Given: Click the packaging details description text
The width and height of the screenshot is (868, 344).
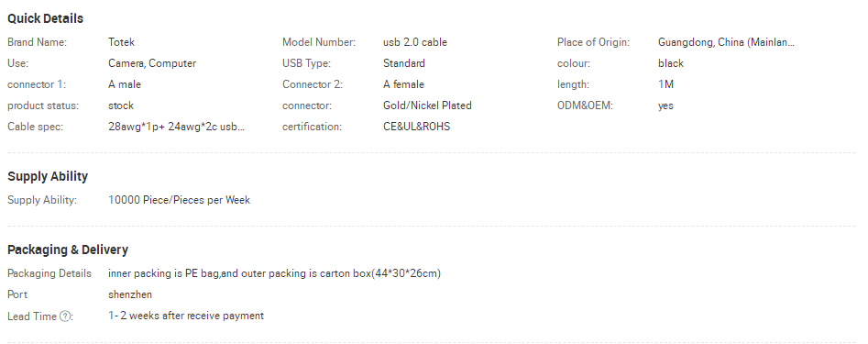Looking at the screenshot, I should click(275, 273).
